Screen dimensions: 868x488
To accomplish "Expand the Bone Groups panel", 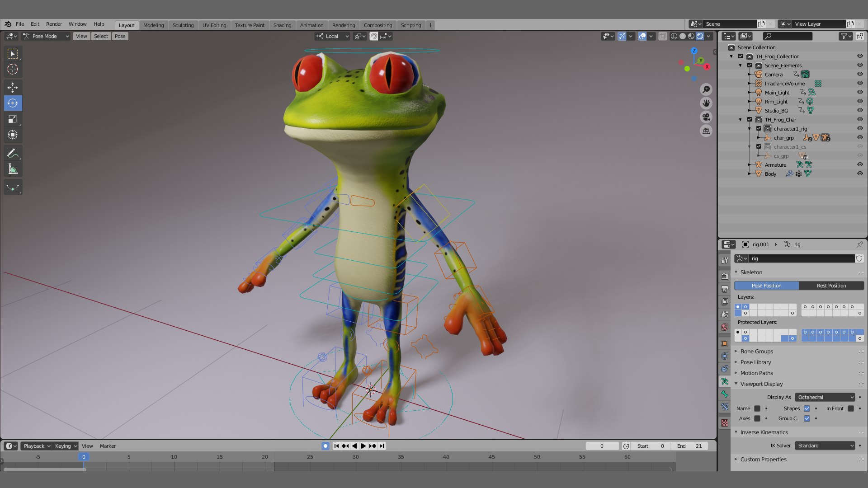I will (756, 352).
